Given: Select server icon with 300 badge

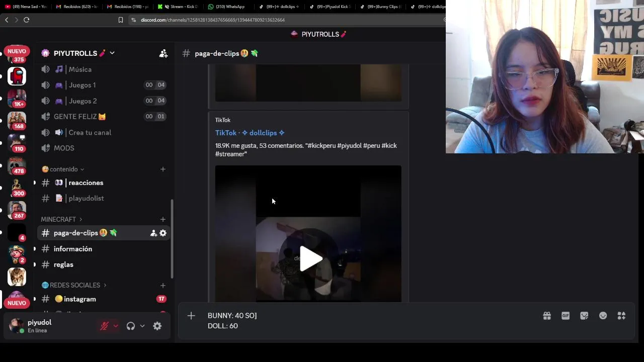Looking at the screenshot, I should click(17, 187).
